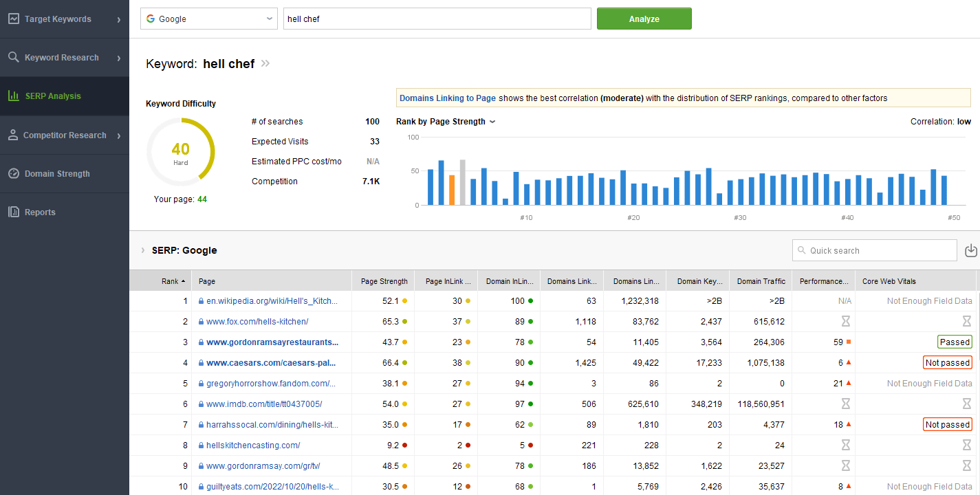Open hellskitchencasting.com link
The height and width of the screenshot is (495, 980).
click(x=253, y=445)
